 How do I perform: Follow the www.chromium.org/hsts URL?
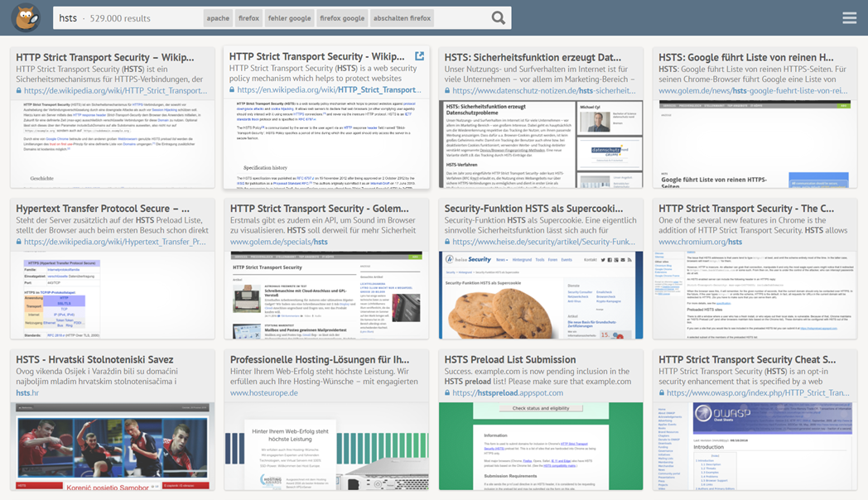(700, 242)
